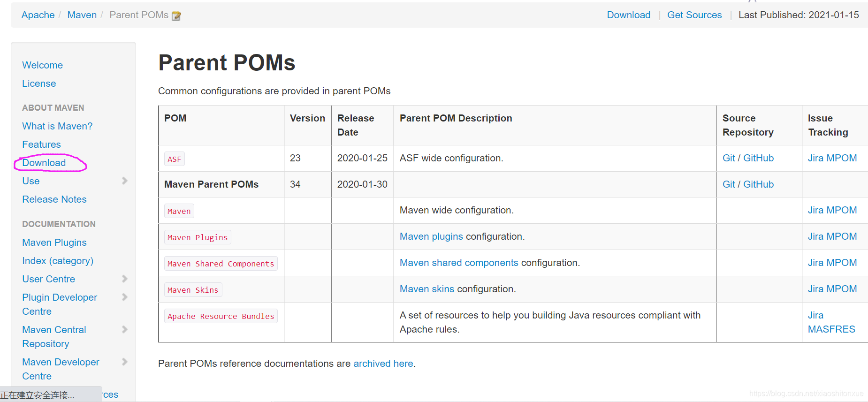Open the Maven Shared Components POM link
This screenshot has width=868, height=402.
tap(221, 264)
